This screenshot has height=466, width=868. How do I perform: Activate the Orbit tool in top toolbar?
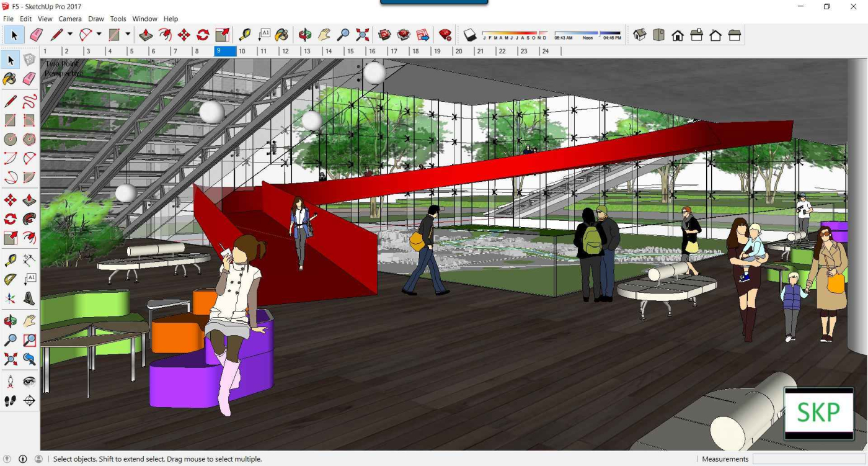305,35
